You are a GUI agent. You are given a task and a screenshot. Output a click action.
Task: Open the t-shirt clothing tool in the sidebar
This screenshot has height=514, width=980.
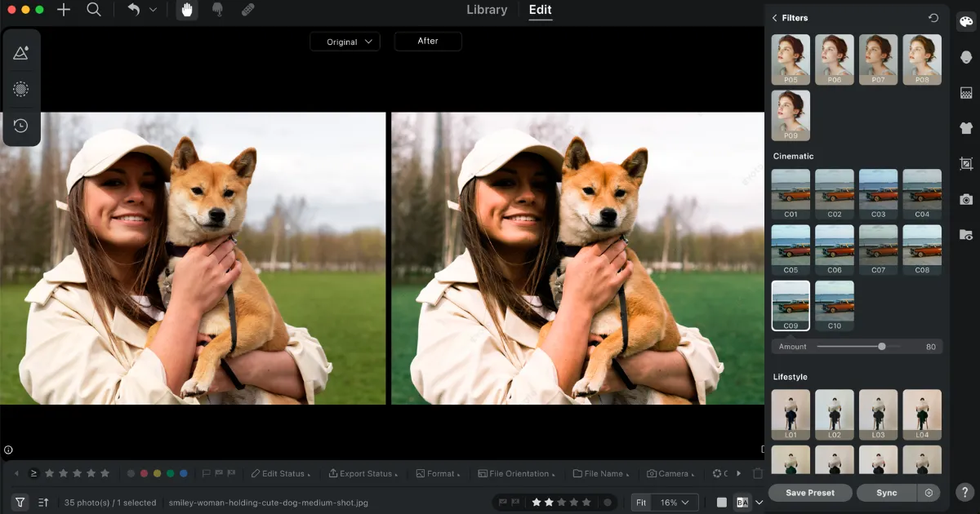click(966, 128)
